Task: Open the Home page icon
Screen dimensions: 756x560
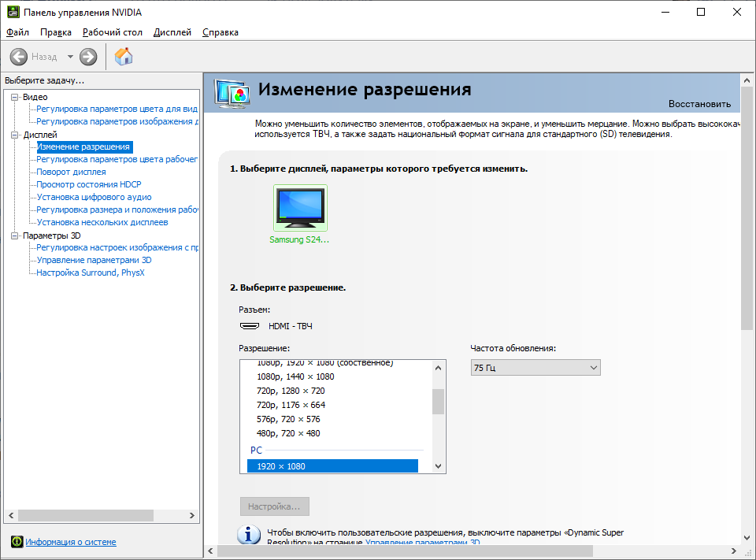Action: point(124,57)
